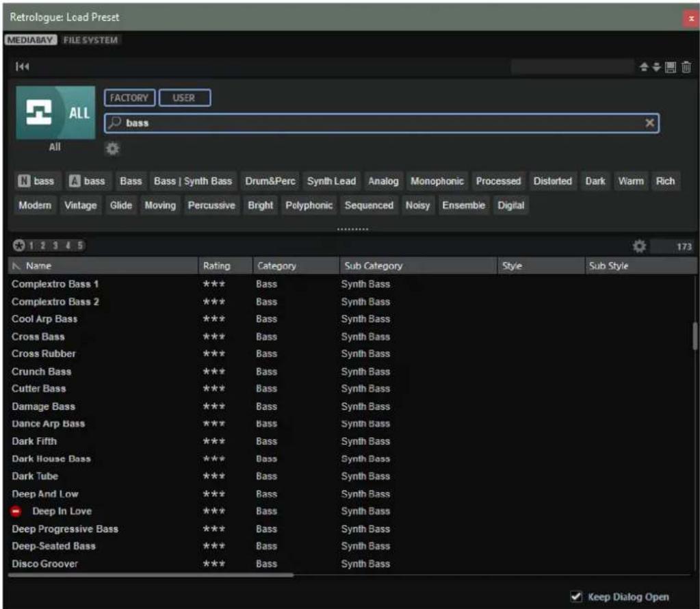Screen dimensions: 700x609
Task: Apply the Analog tag filter
Action: [x=383, y=181]
